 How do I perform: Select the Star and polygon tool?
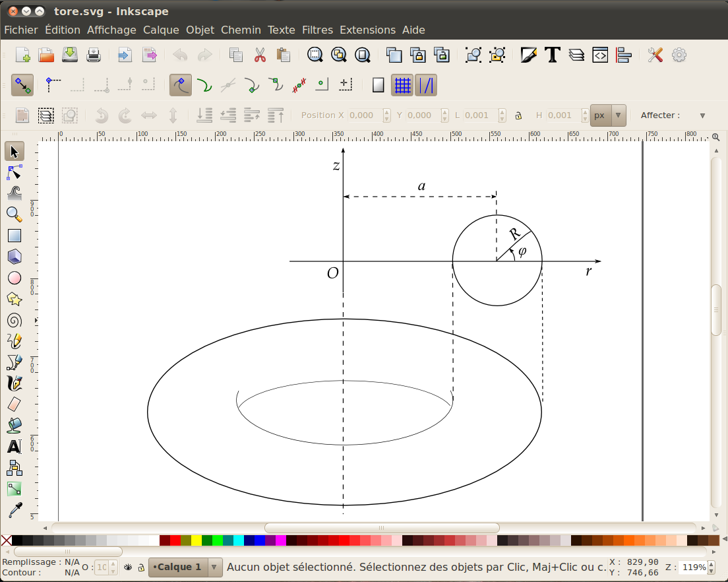coord(14,300)
